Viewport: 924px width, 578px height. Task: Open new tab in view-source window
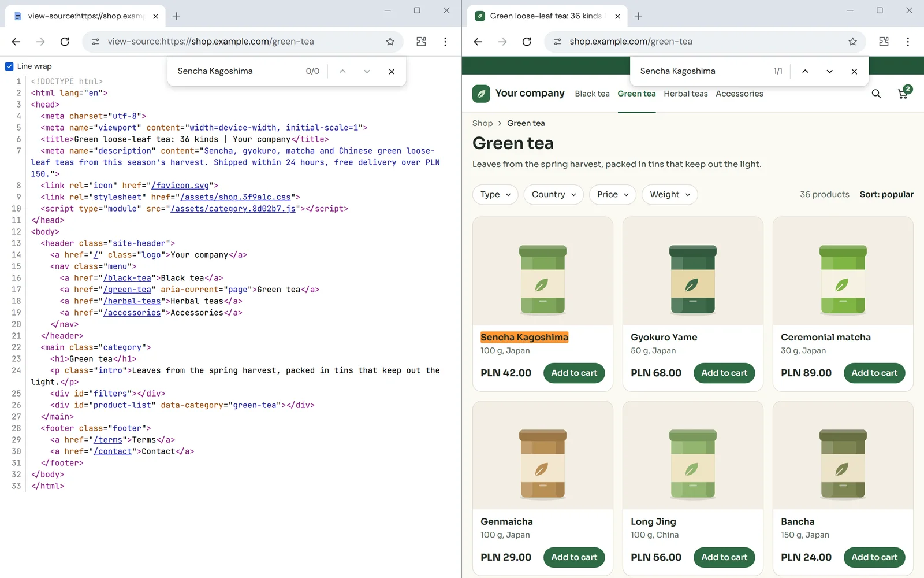tap(177, 16)
